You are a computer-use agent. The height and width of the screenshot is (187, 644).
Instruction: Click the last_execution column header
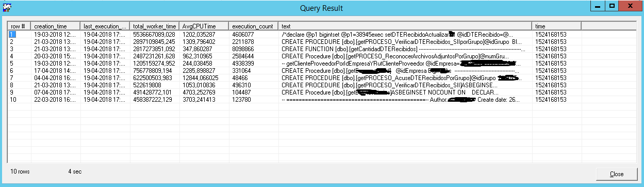[105, 26]
